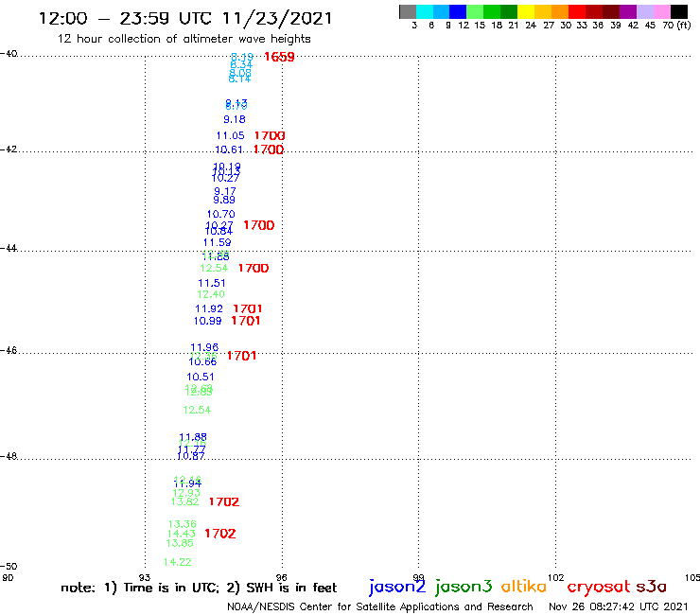Select the dark blue swatch in the color bar
Image resolution: width=700 pixels, height=615 pixels.
(459, 11)
